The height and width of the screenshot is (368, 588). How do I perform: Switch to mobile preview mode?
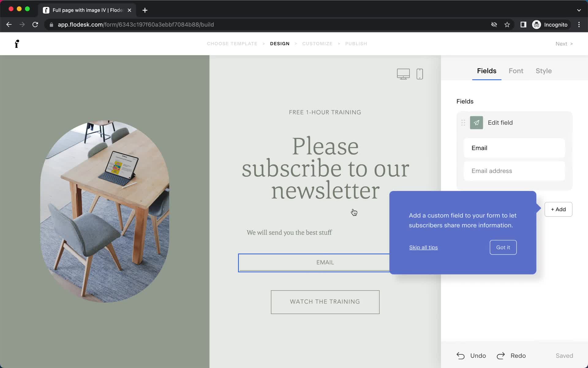pos(420,73)
